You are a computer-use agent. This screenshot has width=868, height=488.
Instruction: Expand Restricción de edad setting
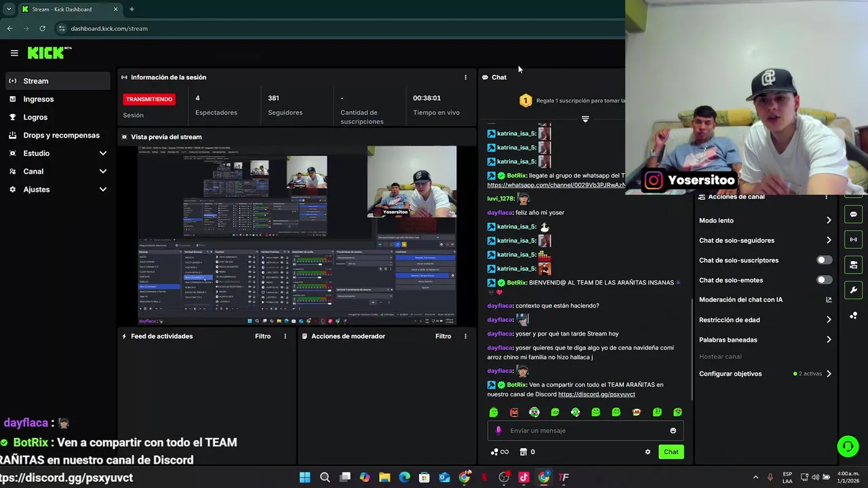pyautogui.click(x=765, y=320)
